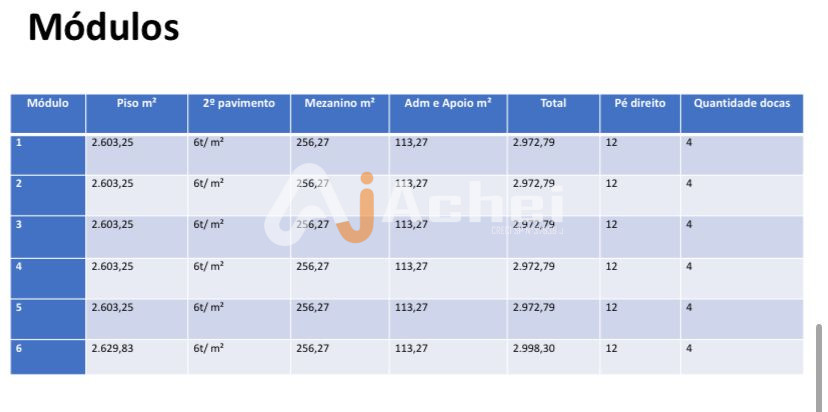The height and width of the screenshot is (412, 828).
Task: Select the Pé direito column header
Action: coord(640,103)
